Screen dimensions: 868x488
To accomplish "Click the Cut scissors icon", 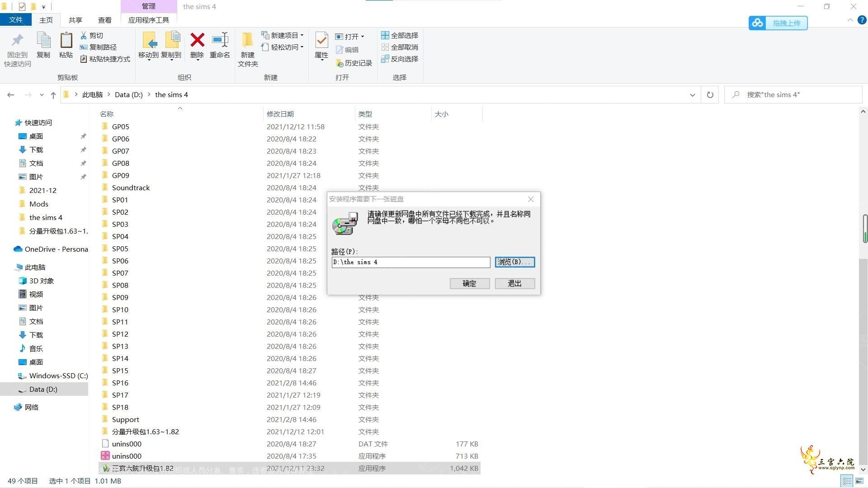I will (x=84, y=35).
